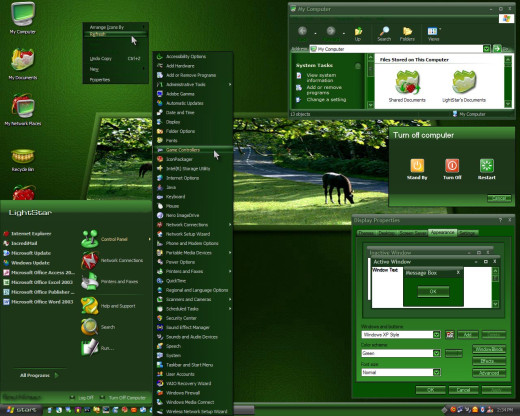Open My Network Places desktop icon

click(23, 110)
